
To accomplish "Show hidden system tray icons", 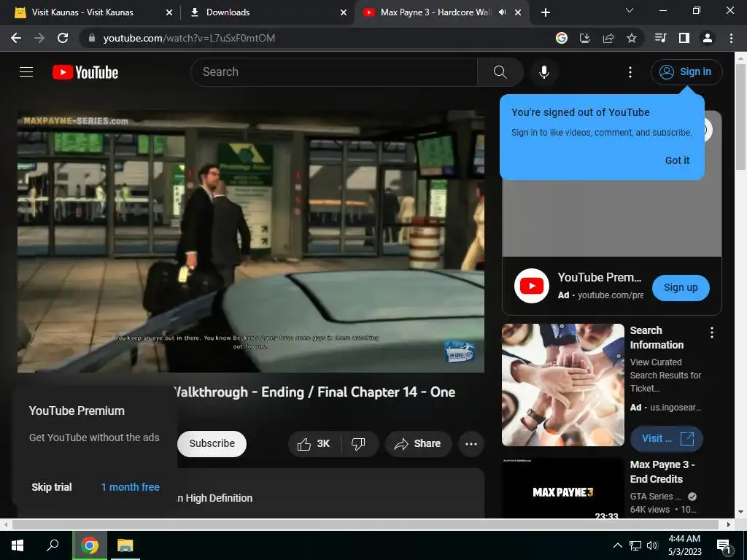I will pos(617,545).
